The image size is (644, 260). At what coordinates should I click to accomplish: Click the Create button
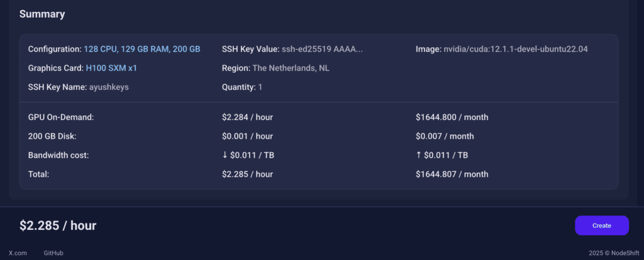click(601, 225)
